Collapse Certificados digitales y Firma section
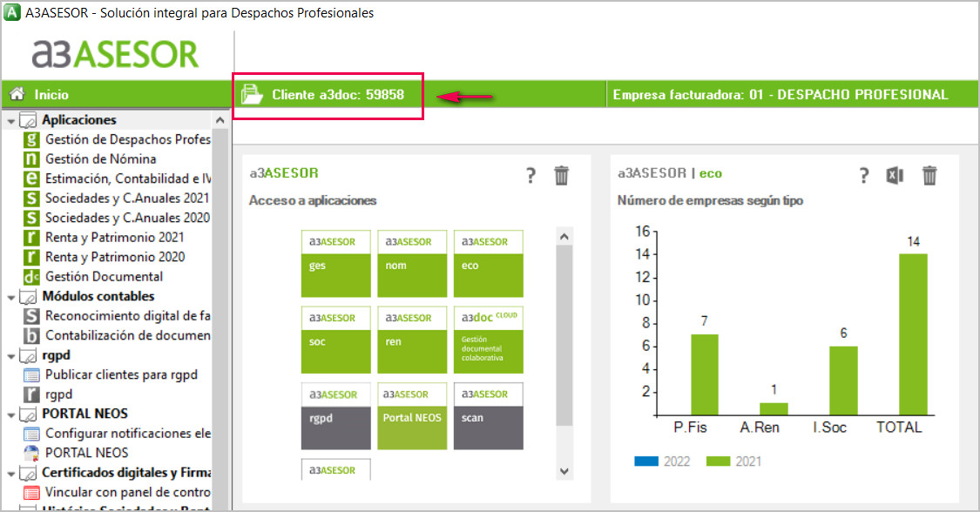 (11, 474)
